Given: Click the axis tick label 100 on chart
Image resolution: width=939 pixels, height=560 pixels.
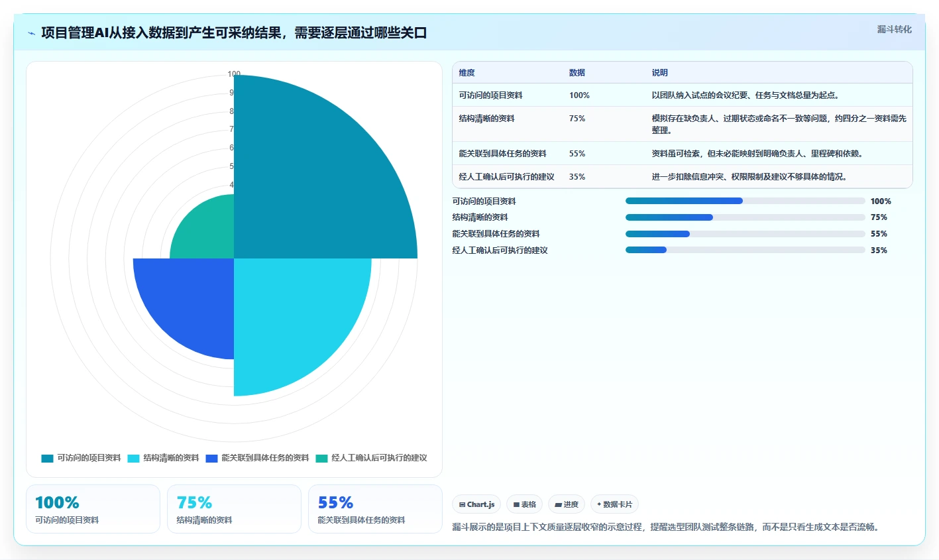Looking at the screenshot, I should [234, 74].
